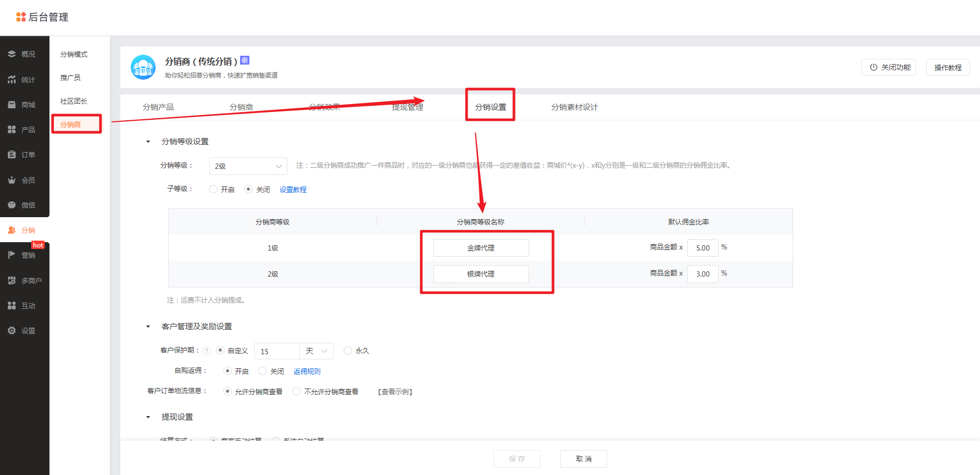Switch to the 分销产品 tab
Image resolution: width=980 pixels, height=475 pixels.
point(158,107)
